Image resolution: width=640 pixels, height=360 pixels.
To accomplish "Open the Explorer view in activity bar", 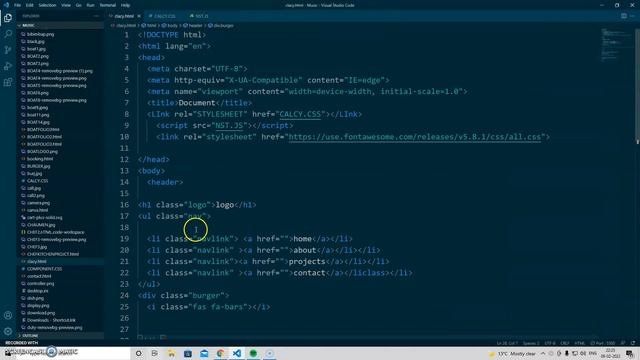I will (x=8, y=18).
